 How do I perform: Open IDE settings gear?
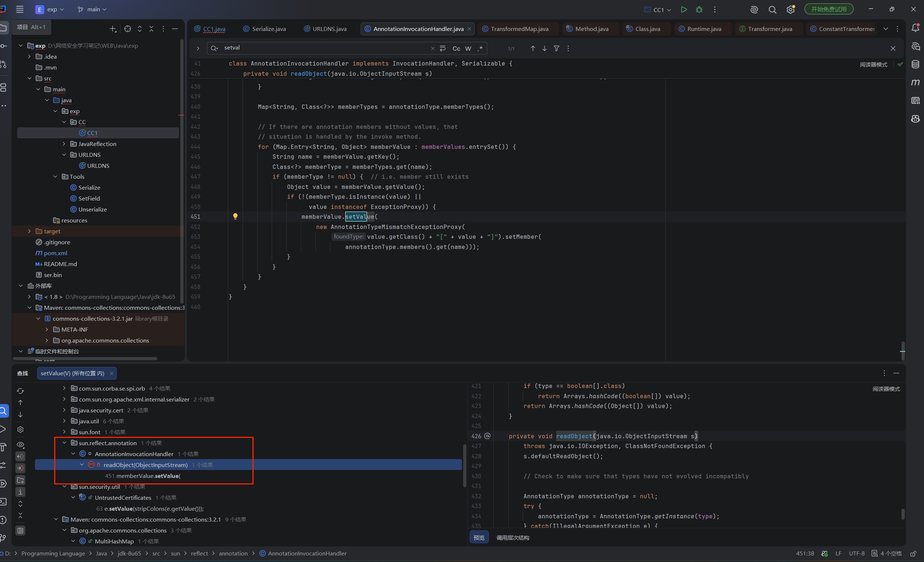coord(790,10)
